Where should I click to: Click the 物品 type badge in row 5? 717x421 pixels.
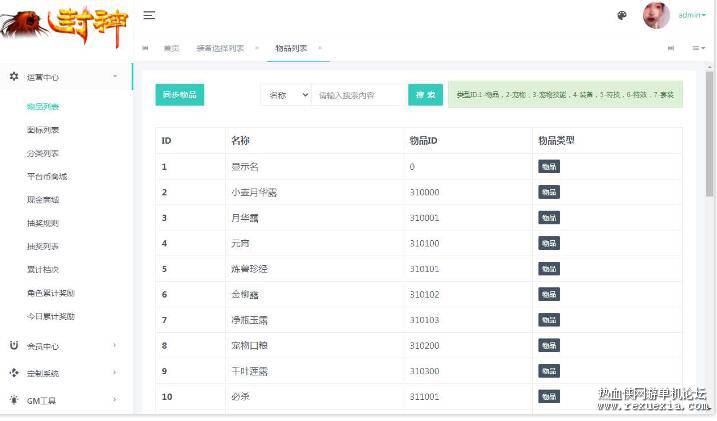coord(549,269)
